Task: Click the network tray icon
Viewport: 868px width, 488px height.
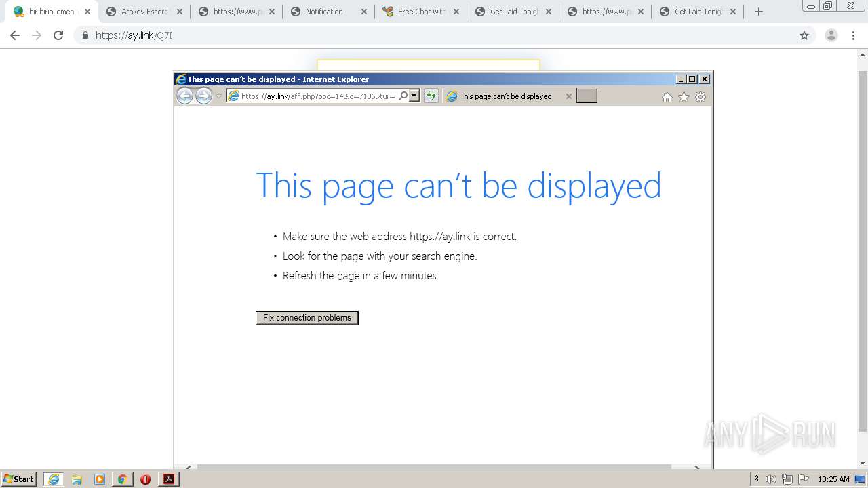Action: (787, 479)
